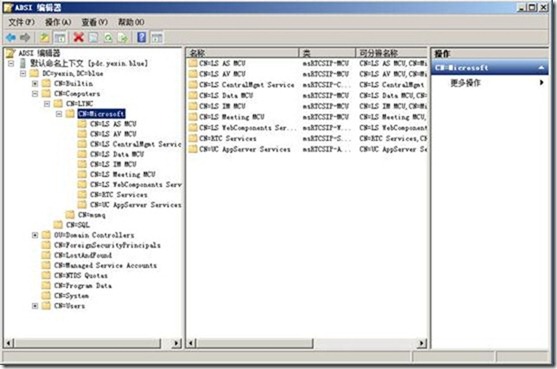Screen dimensions: 557x369
Task: Select CN=LS AV MCU row in list
Action: 307,74
